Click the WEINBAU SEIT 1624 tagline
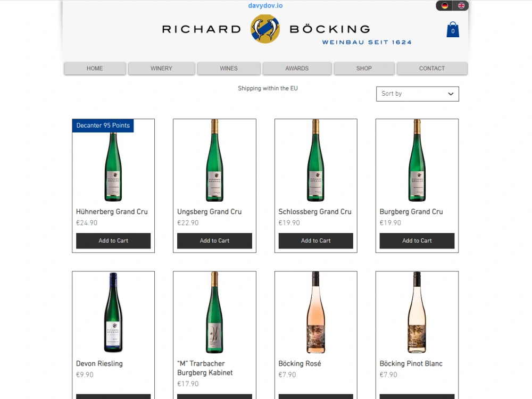Screen dimensions: 532x399 click(367, 42)
